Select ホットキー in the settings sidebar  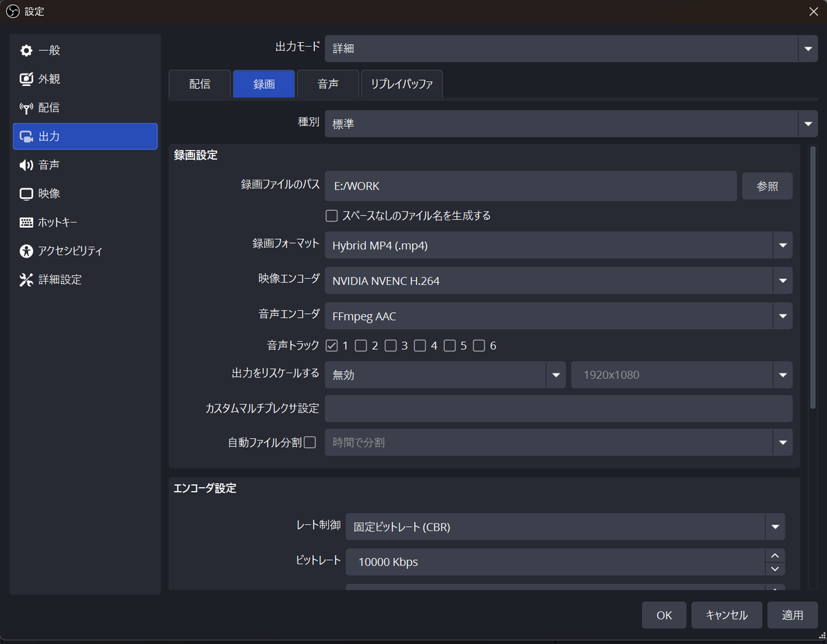coord(85,222)
